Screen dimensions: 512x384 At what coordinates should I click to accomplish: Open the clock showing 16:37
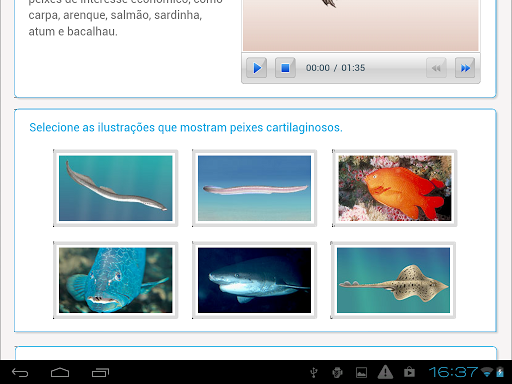coord(453,372)
